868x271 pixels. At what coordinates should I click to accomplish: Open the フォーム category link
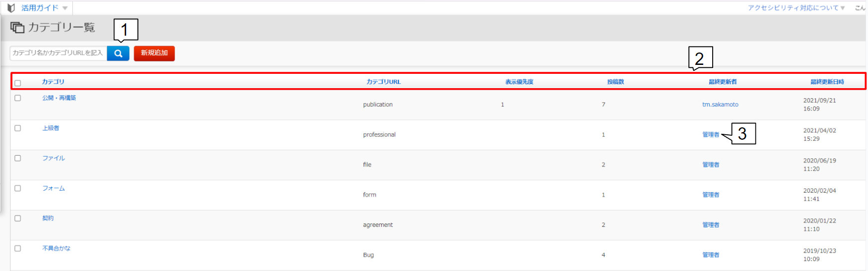click(x=54, y=188)
